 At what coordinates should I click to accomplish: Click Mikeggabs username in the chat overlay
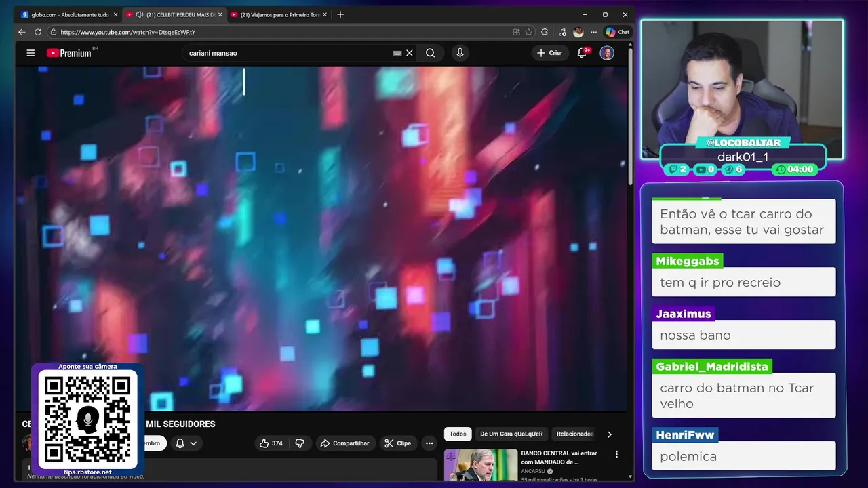pos(686,261)
